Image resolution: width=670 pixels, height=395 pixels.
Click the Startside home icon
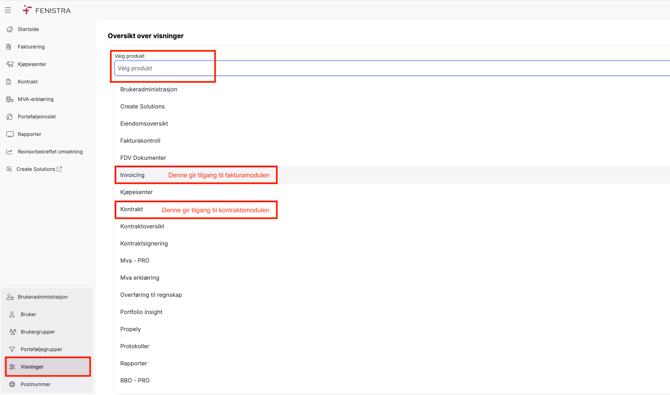point(10,29)
